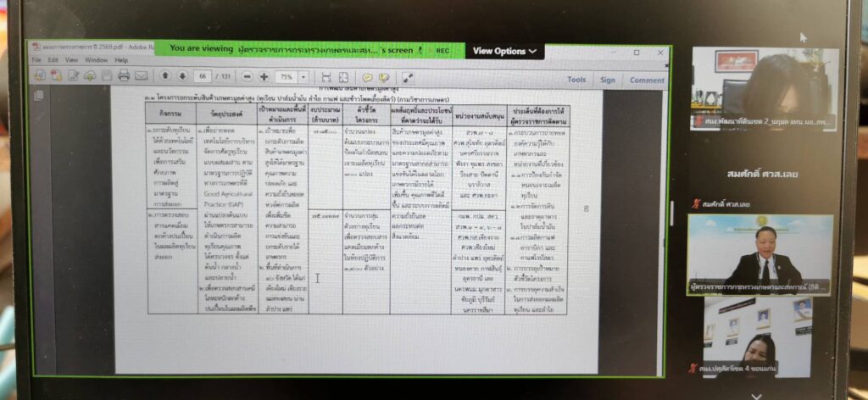Viewport: 868px width, 400px height.
Task: Open the View Options dropdown
Action: click(504, 51)
